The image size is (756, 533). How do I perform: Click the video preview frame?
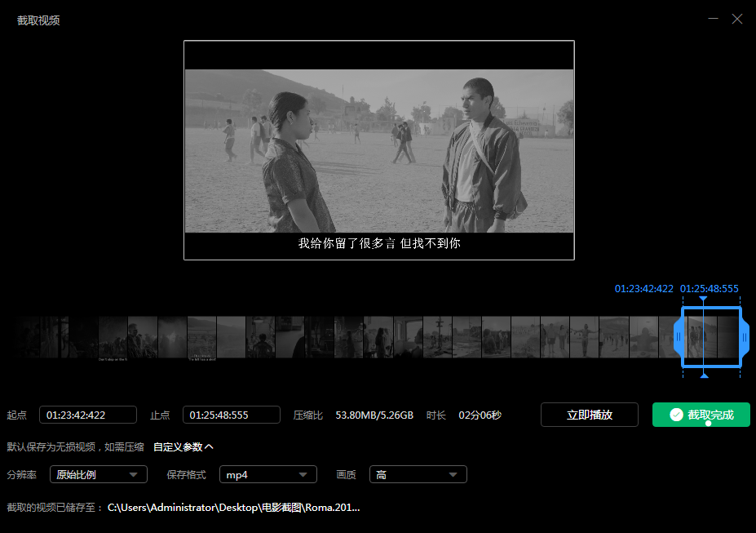(378, 150)
